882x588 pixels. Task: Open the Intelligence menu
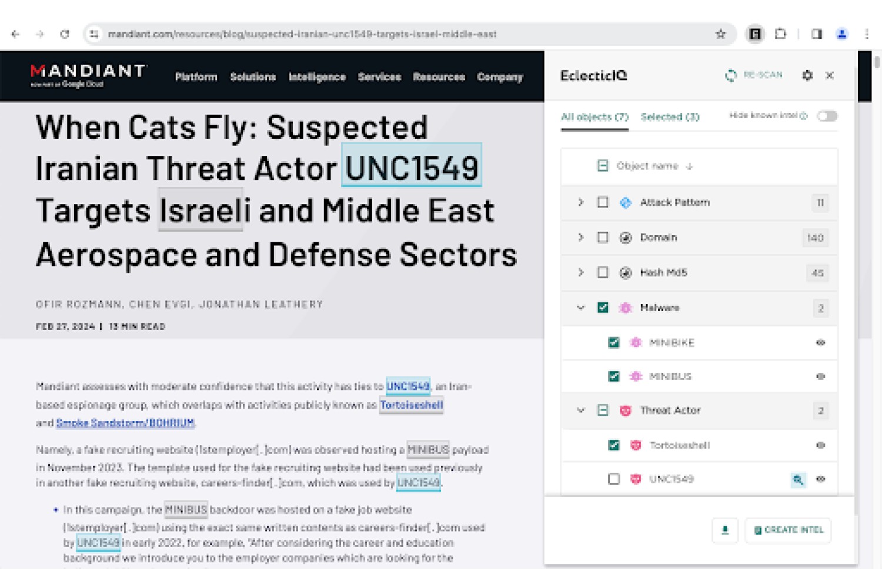click(x=317, y=77)
